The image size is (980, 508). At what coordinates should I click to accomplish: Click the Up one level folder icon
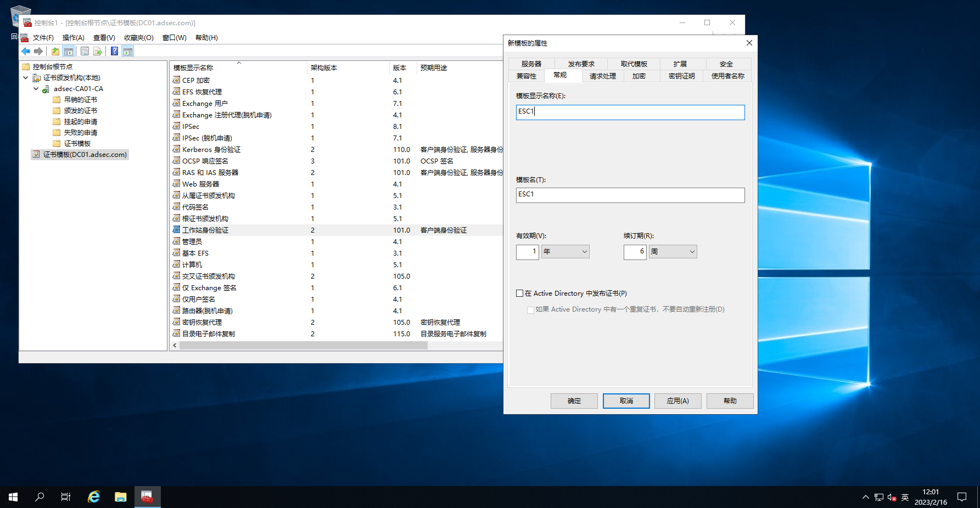55,52
